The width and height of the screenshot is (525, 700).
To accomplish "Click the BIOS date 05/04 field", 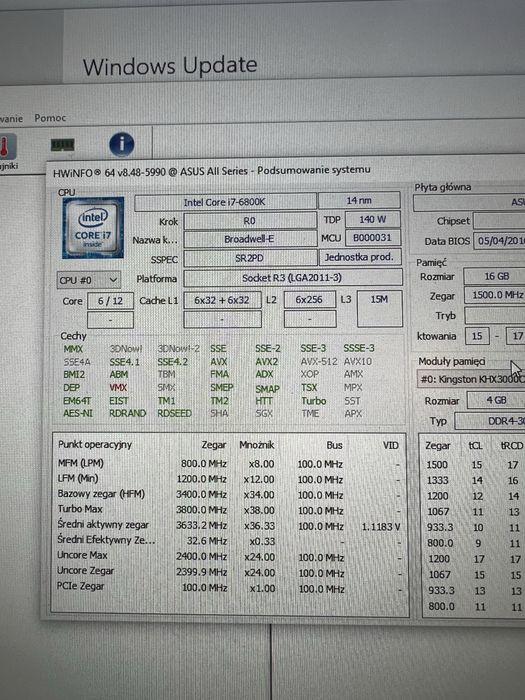I will click(499, 241).
